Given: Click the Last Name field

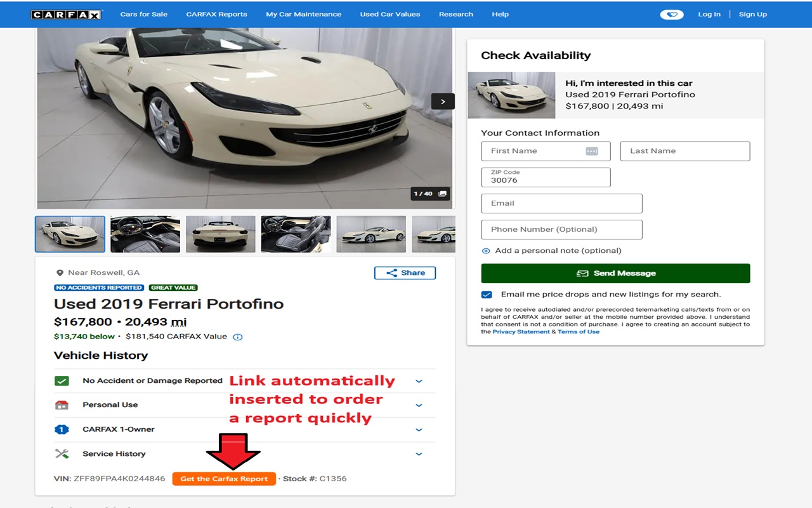Looking at the screenshot, I should 685,151.
